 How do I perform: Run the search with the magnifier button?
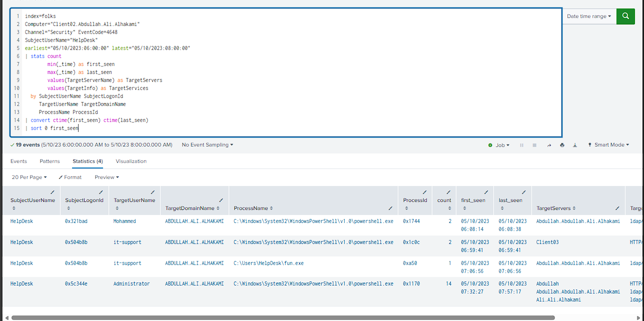pos(625,16)
